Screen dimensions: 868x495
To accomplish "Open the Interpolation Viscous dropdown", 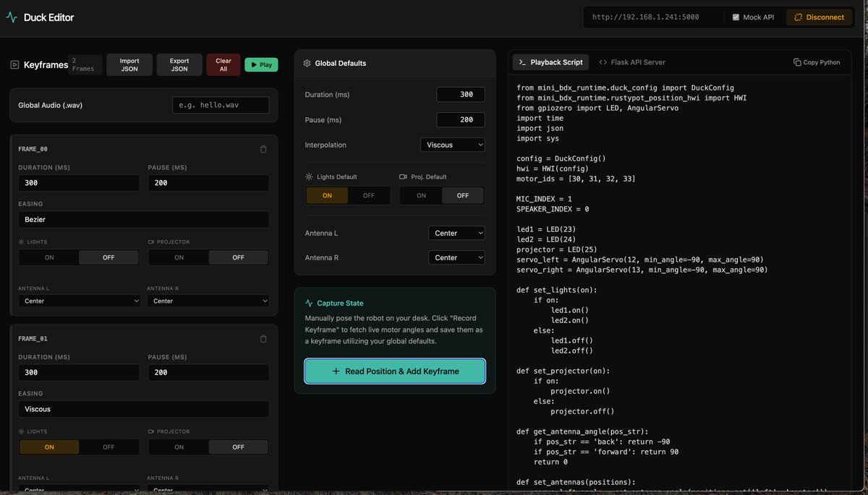I will (453, 145).
